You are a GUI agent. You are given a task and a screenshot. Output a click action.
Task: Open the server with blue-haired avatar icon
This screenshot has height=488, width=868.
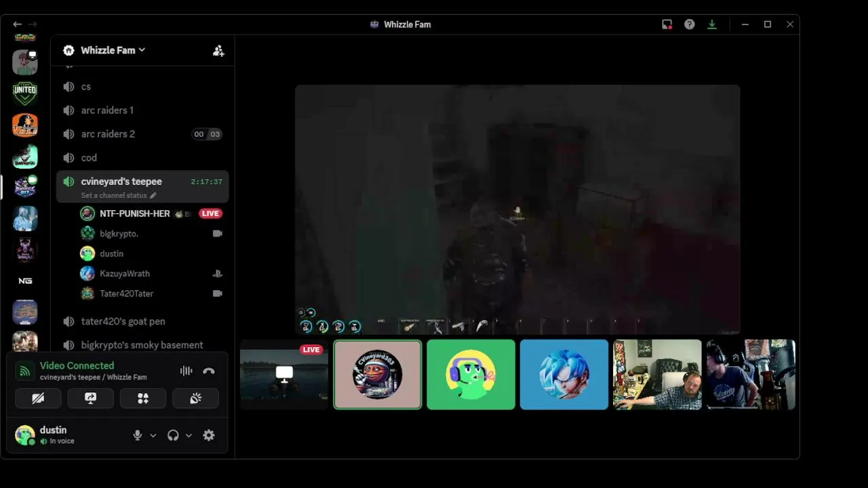25,218
